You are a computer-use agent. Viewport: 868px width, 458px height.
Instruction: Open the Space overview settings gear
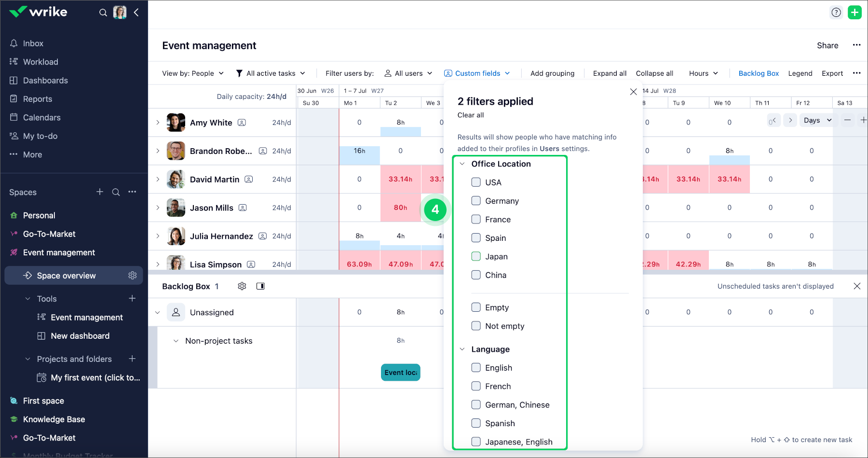[132, 276]
